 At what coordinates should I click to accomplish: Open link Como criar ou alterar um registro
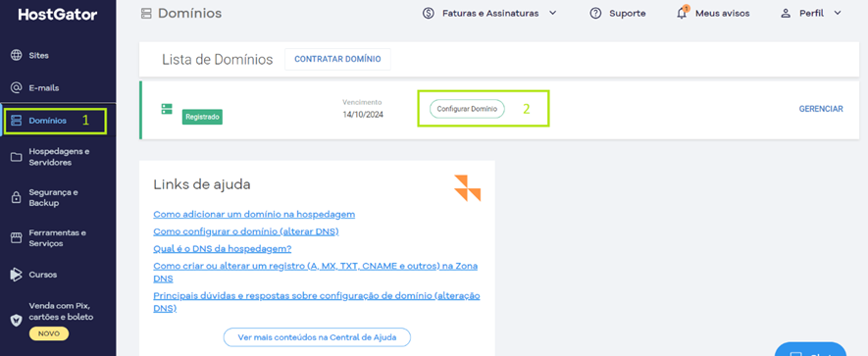(x=316, y=272)
